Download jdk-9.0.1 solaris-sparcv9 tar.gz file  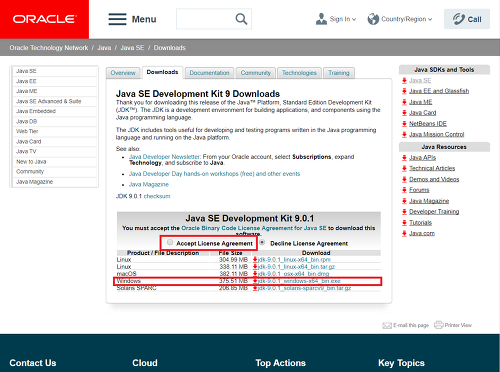click(304, 288)
